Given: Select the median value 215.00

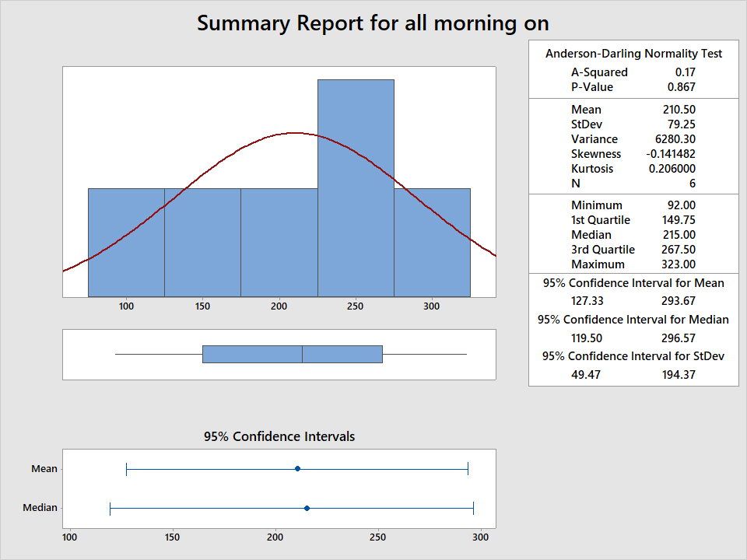Looking at the screenshot, I should coord(679,235).
